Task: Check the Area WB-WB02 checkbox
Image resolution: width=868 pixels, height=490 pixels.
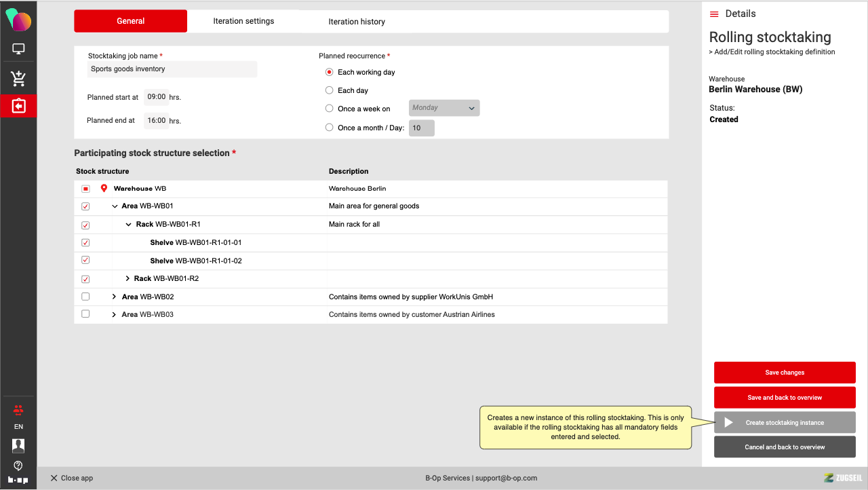Action: tap(85, 297)
